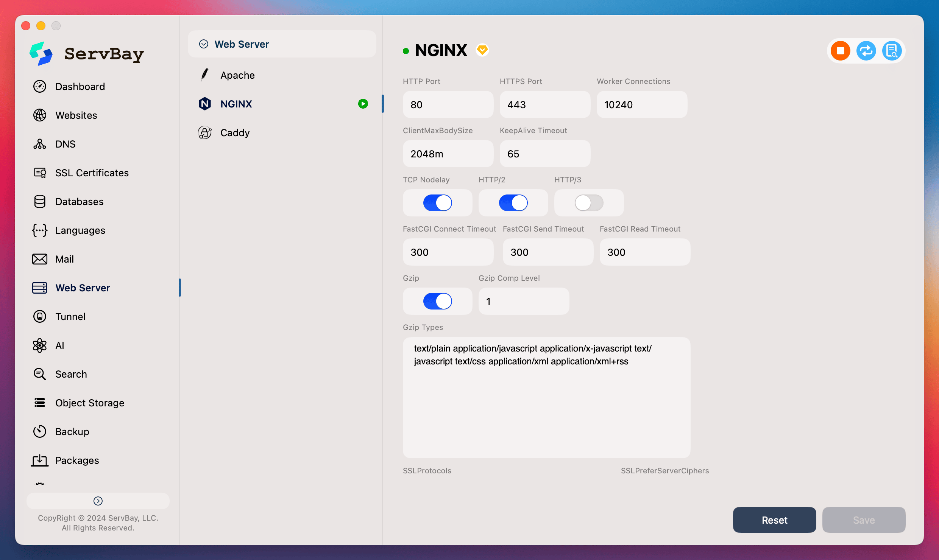Open Object Storage section

90,403
